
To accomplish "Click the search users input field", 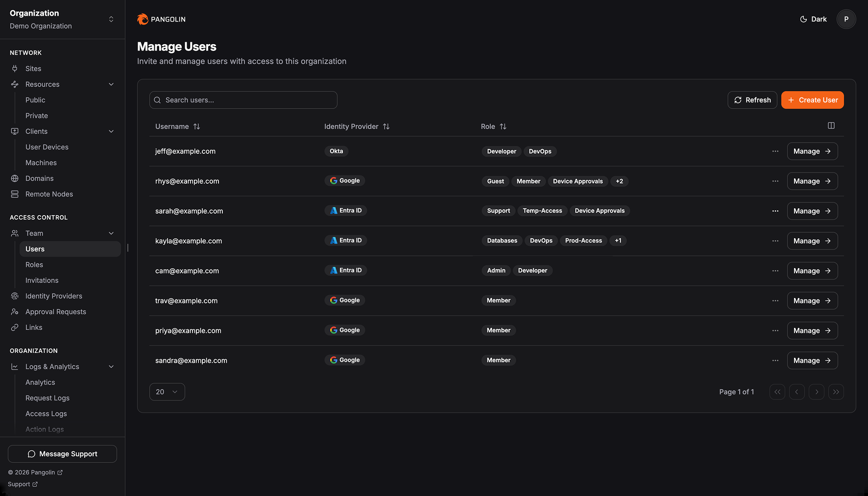I will [243, 99].
